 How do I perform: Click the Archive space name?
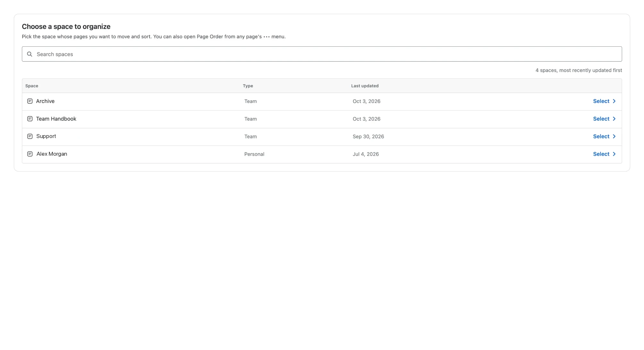pyautogui.click(x=45, y=101)
